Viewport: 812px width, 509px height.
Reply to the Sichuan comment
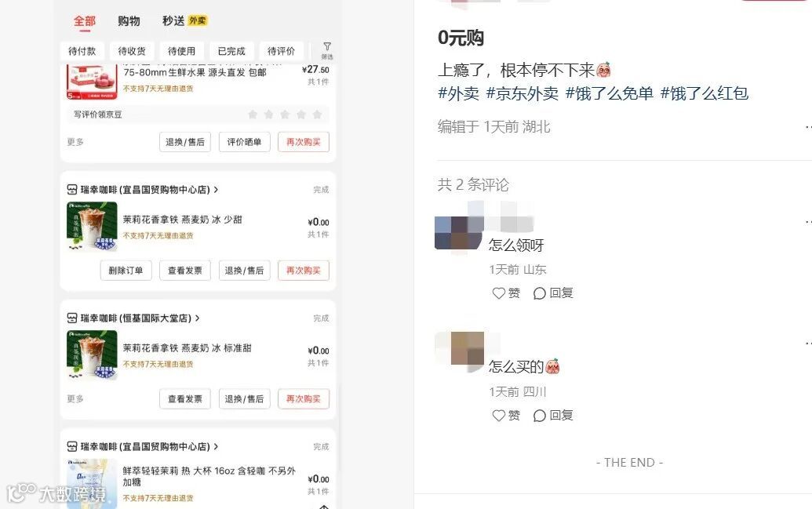(x=553, y=415)
